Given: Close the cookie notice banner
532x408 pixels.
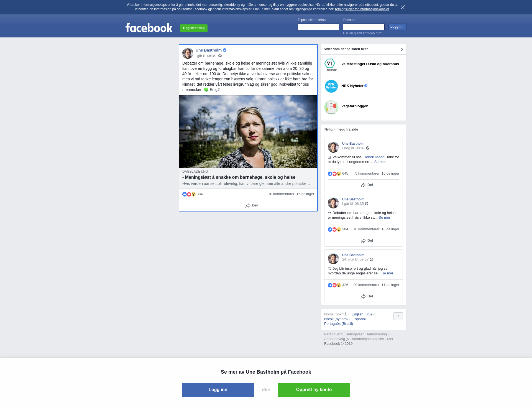Looking at the screenshot, I should click(403, 7).
